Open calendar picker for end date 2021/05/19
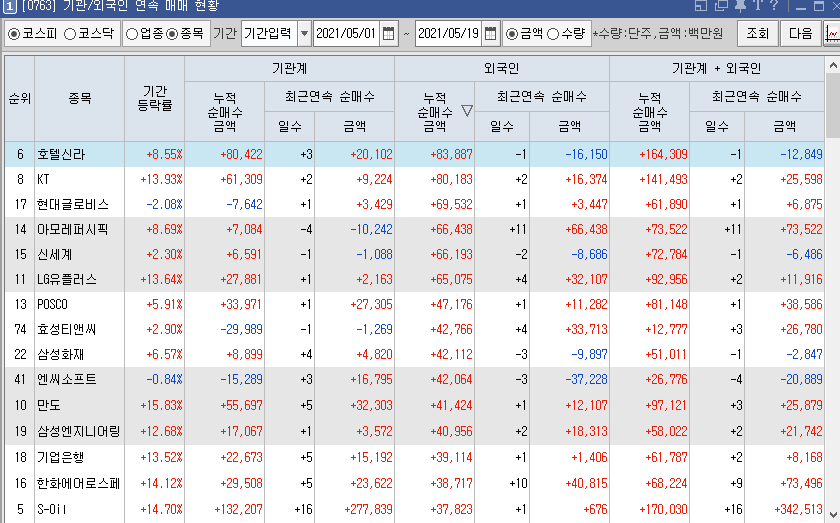The height and width of the screenshot is (523, 840). 490,33
